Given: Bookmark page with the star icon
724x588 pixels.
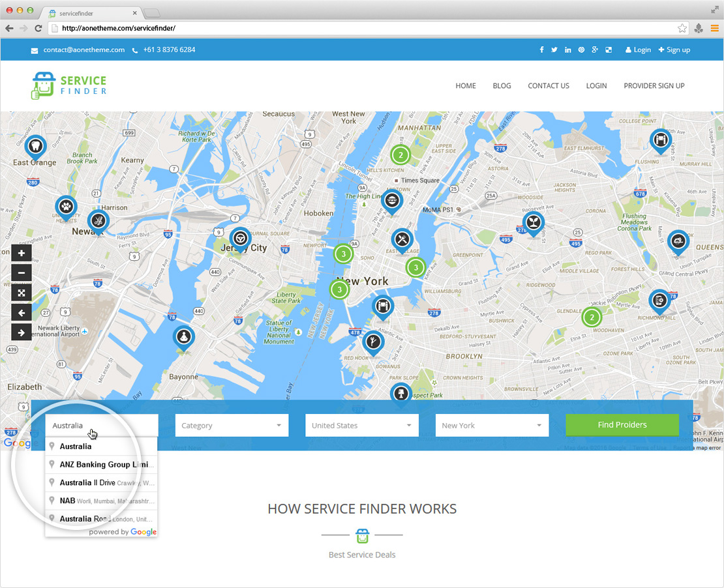Looking at the screenshot, I should (x=682, y=28).
